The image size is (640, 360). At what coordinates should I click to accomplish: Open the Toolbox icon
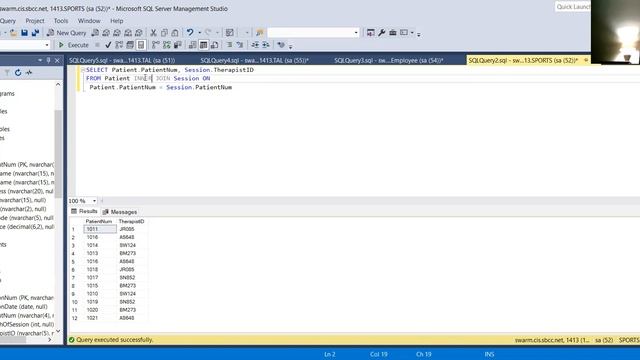(393, 33)
